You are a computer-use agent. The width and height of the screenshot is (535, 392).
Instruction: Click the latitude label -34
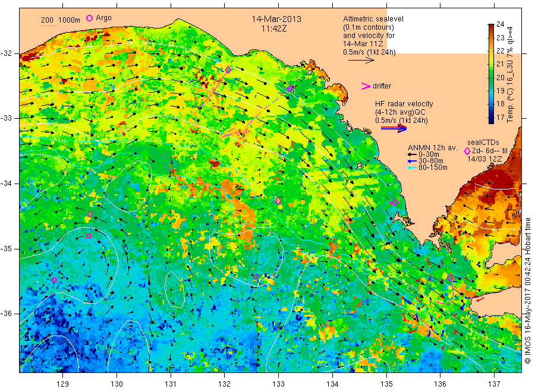[x=6, y=184]
